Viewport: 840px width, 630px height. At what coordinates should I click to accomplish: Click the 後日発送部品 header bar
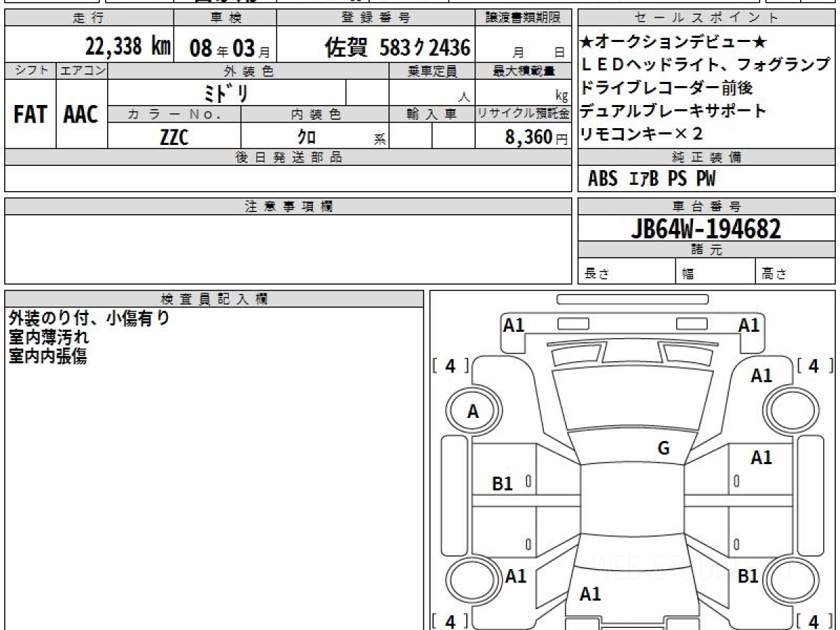click(288, 157)
